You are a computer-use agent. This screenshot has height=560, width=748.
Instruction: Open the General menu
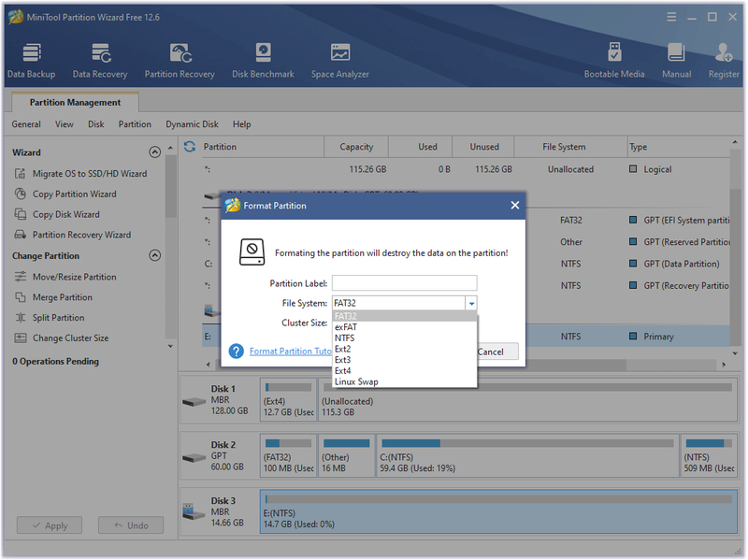pyautogui.click(x=26, y=124)
